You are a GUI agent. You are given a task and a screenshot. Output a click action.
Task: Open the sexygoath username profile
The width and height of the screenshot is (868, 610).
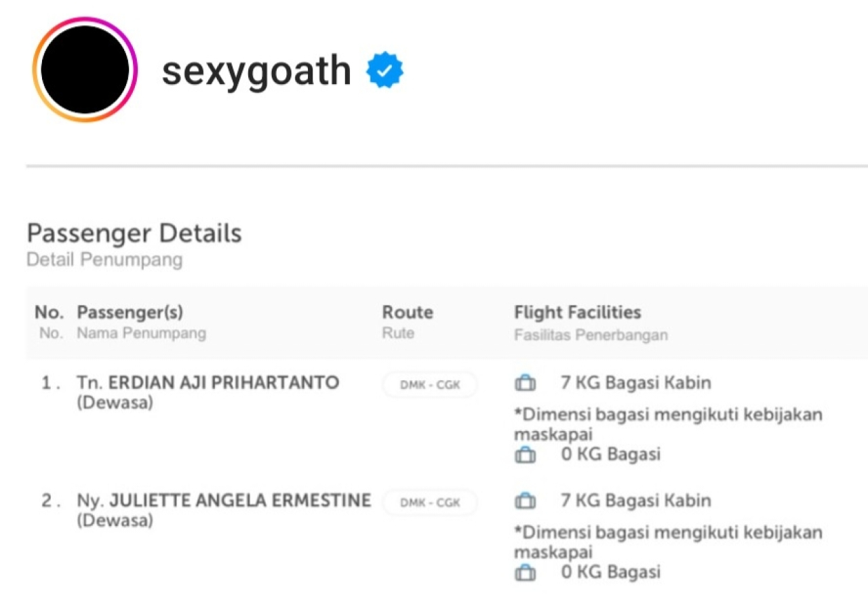click(256, 70)
